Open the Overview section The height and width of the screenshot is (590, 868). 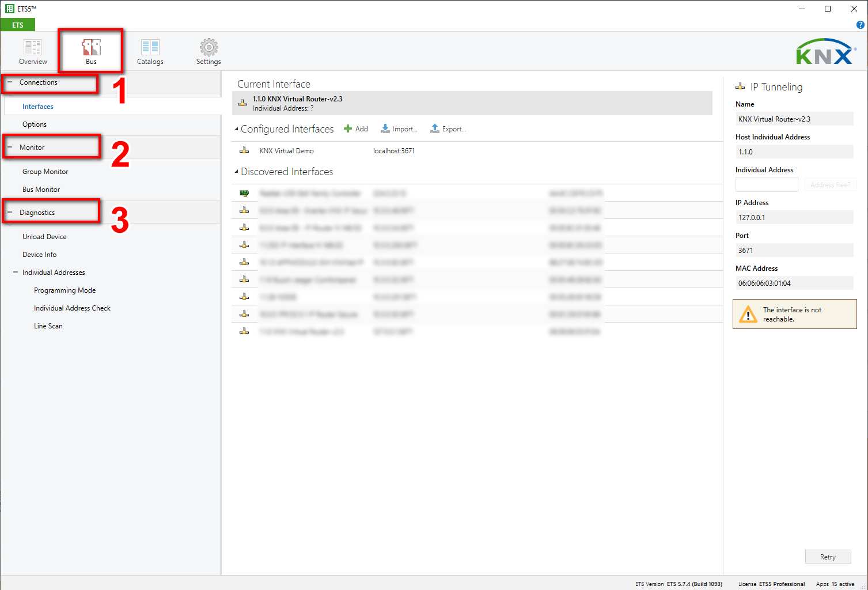[x=33, y=51]
